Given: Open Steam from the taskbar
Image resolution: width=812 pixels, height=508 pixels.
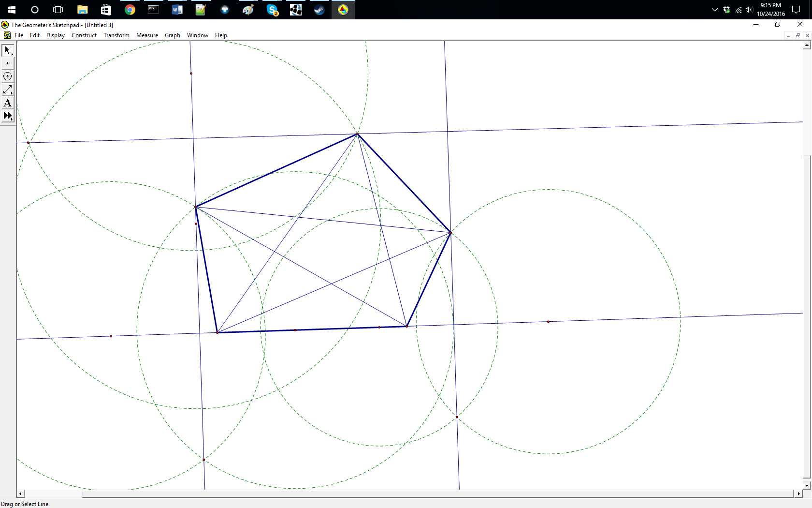Looking at the screenshot, I should (x=319, y=10).
